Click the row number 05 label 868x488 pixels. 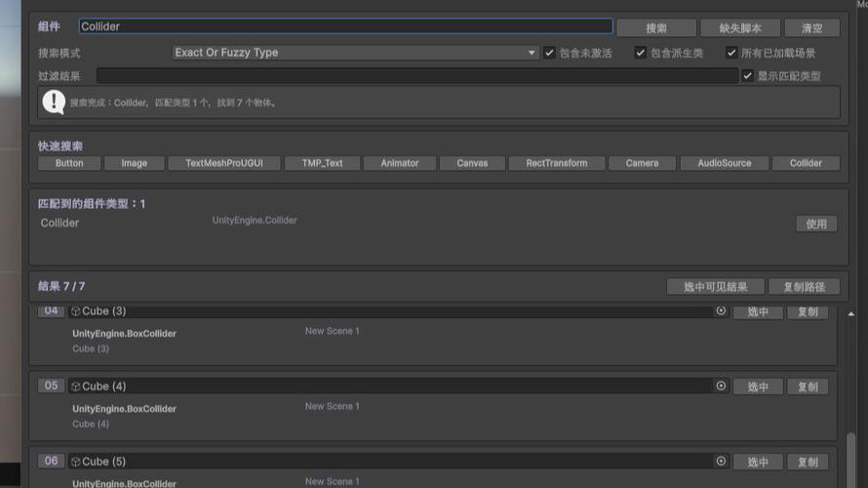click(51, 386)
